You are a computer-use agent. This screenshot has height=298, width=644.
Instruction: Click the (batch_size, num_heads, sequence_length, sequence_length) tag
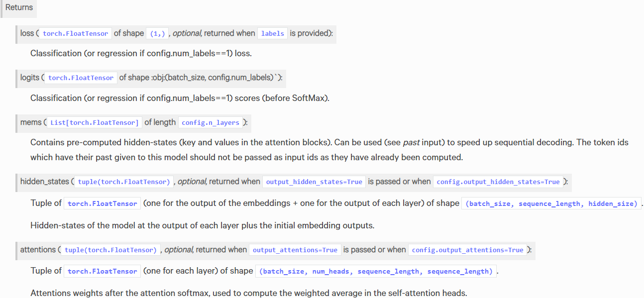click(x=376, y=271)
